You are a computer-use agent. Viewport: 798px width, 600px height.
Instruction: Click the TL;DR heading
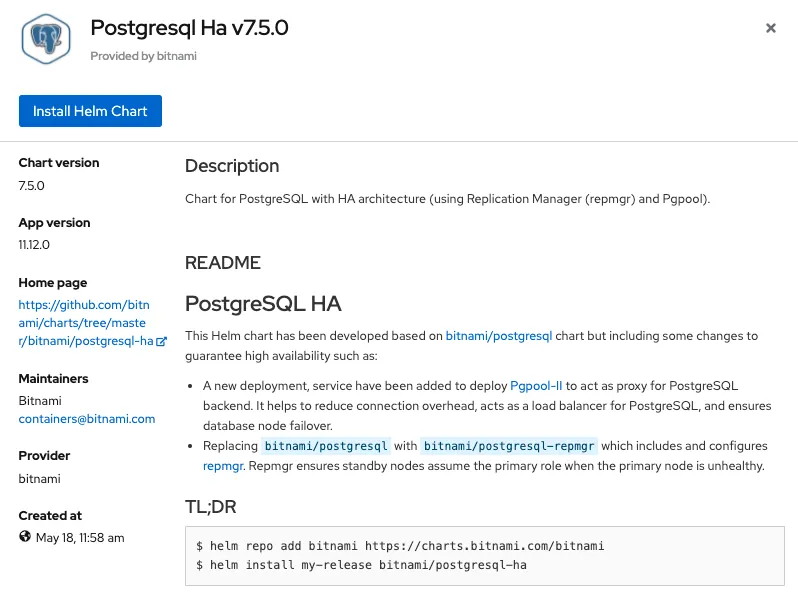pyautogui.click(x=210, y=506)
